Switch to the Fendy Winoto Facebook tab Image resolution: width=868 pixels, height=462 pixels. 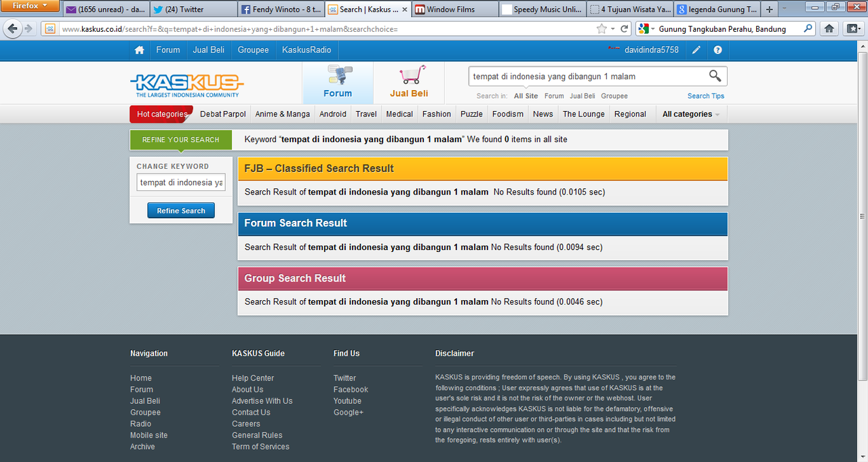281,9
